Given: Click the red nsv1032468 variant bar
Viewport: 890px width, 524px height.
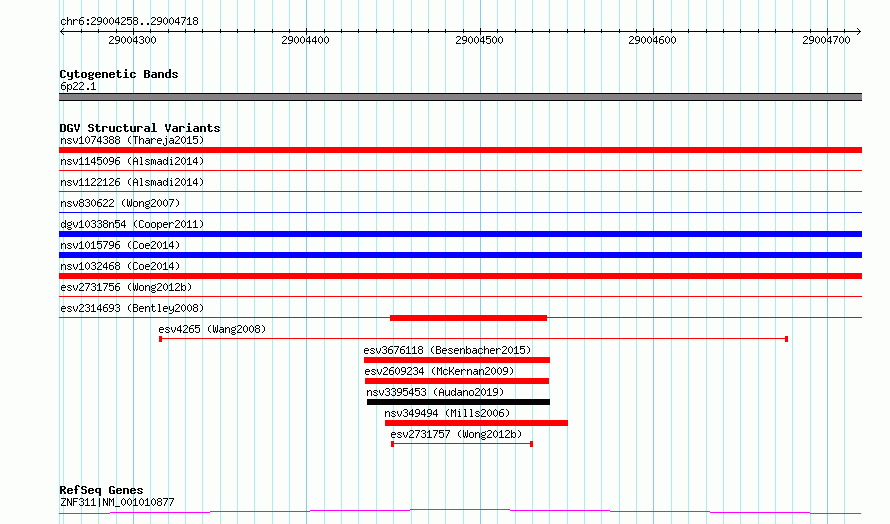Looking at the screenshot, I should (460, 276).
